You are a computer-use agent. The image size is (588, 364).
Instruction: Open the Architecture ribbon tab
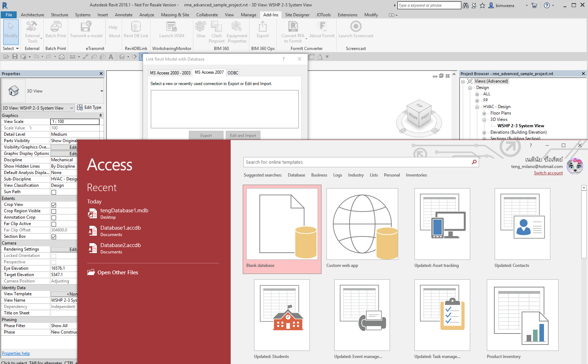32,15
